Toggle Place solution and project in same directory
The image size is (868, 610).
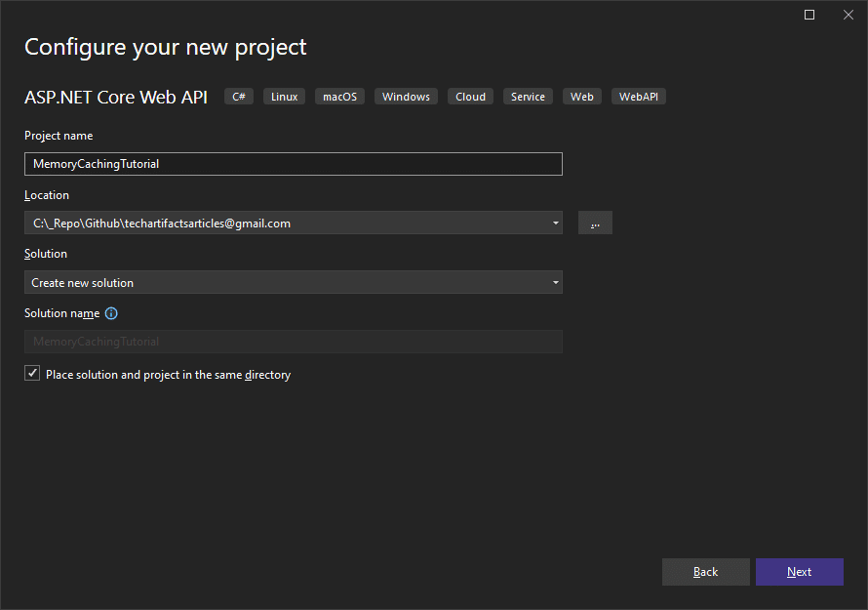tap(32, 374)
